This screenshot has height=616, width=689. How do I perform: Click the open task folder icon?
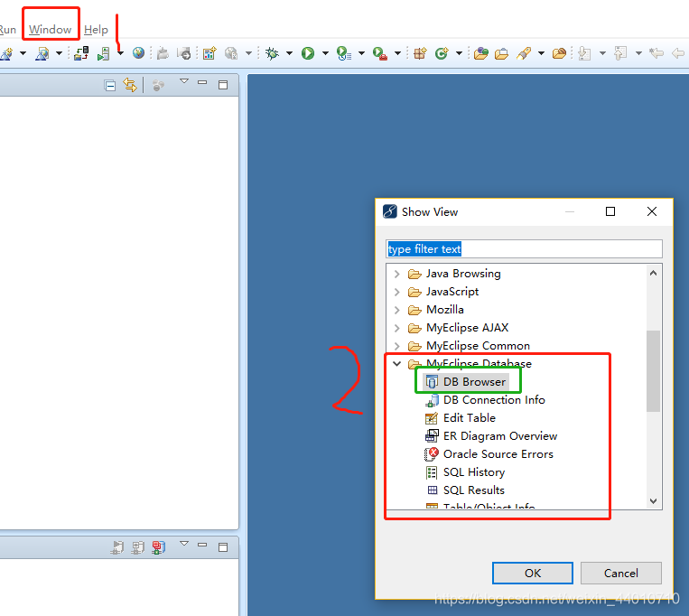tap(501, 53)
